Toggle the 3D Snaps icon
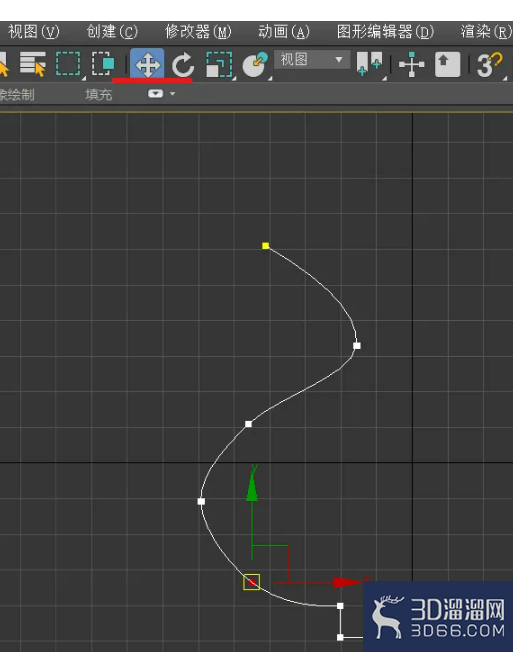Image resolution: width=513 pixels, height=652 pixels. point(490,64)
